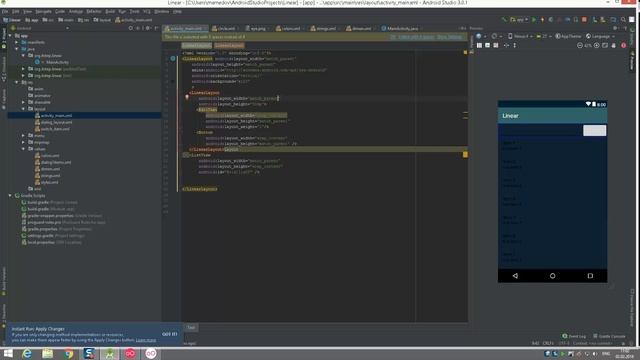The image size is (640, 360).
Task: Click the red error indicator in the preview toolbar
Action: click(x=623, y=45)
